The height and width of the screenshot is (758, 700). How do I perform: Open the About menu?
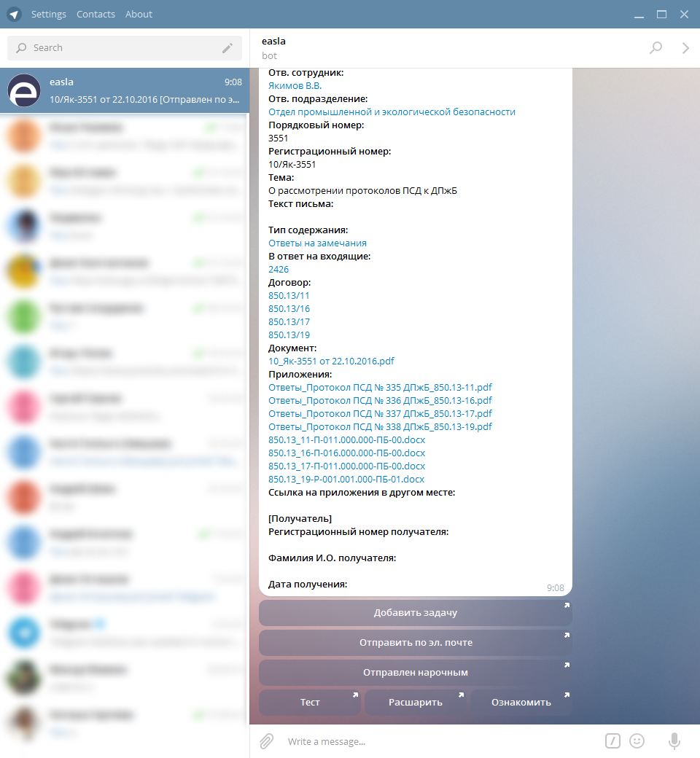tap(139, 14)
